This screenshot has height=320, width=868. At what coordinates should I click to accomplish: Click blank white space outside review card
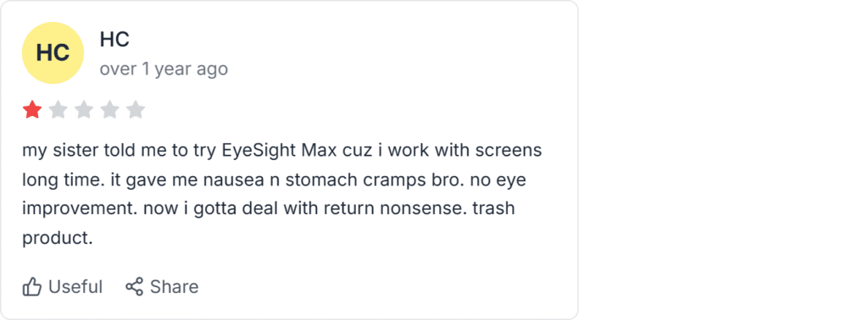720,160
